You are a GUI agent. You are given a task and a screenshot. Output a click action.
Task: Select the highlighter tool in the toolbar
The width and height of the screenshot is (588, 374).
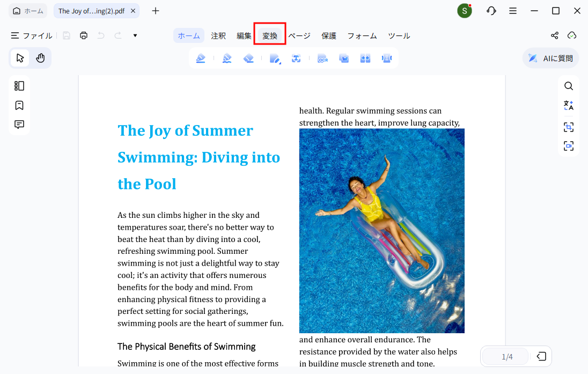[201, 58]
